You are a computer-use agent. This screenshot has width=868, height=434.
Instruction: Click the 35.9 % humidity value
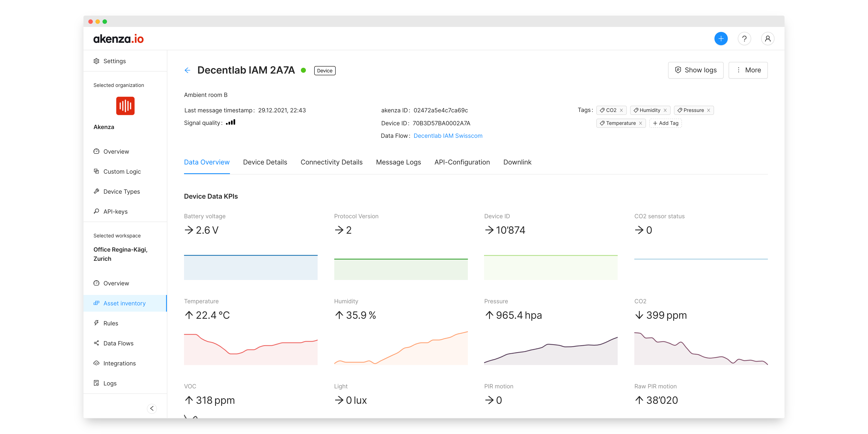click(361, 315)
